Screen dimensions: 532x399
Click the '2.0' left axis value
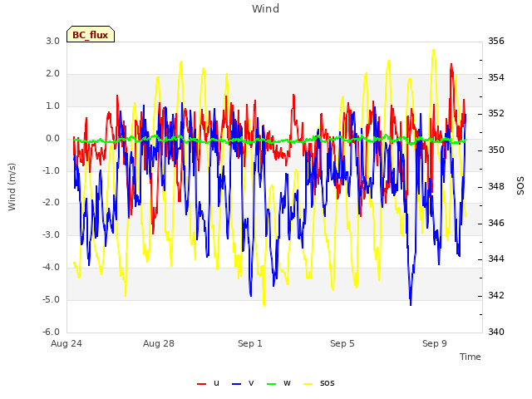(52, 74)
